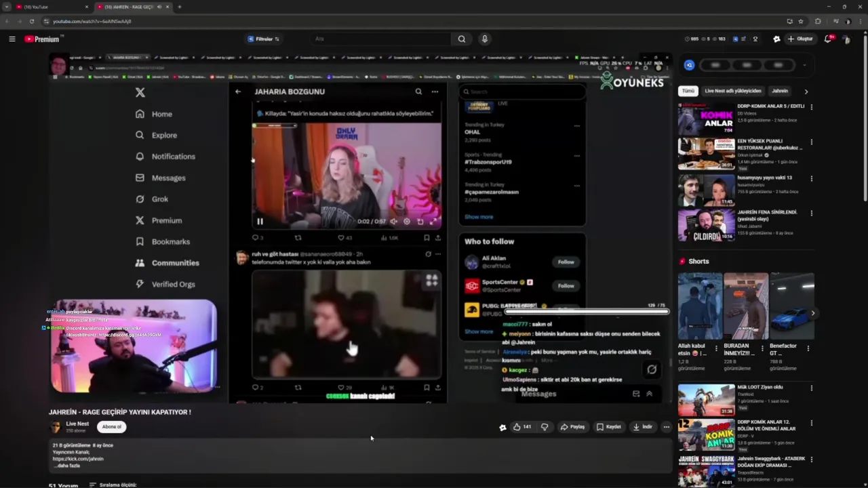Image resolution: width=868 pixels, height=488 pixels.
Task: Click the YouTube account avatar
Action: [x=846, y=39]
